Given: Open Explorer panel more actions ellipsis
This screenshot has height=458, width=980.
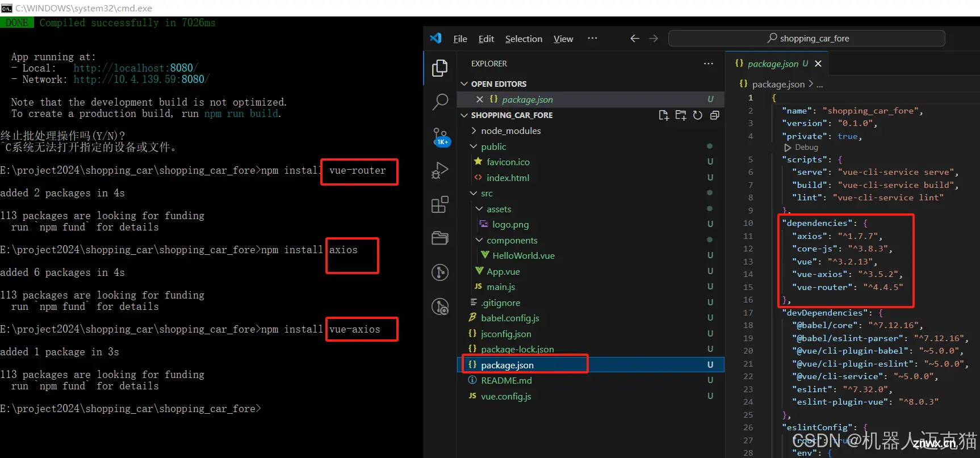Looking at the screenshot, I should [709, 64].
